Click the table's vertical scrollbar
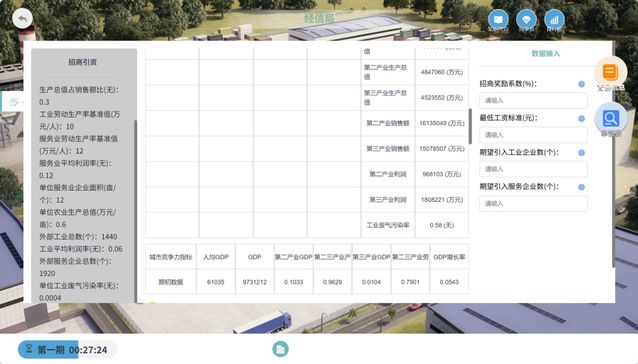638x364 pixels. (x=470, y=126)
